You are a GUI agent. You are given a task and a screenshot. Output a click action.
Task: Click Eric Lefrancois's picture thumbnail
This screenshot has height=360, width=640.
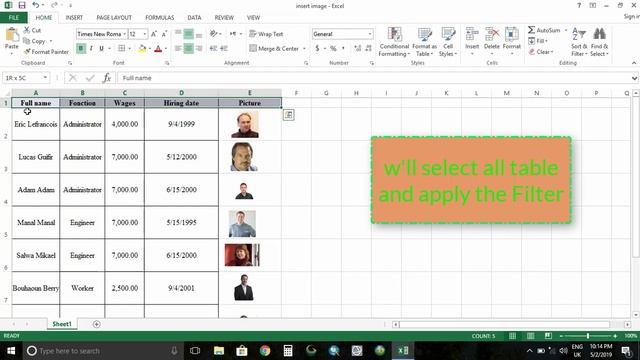tap(245, 124)
